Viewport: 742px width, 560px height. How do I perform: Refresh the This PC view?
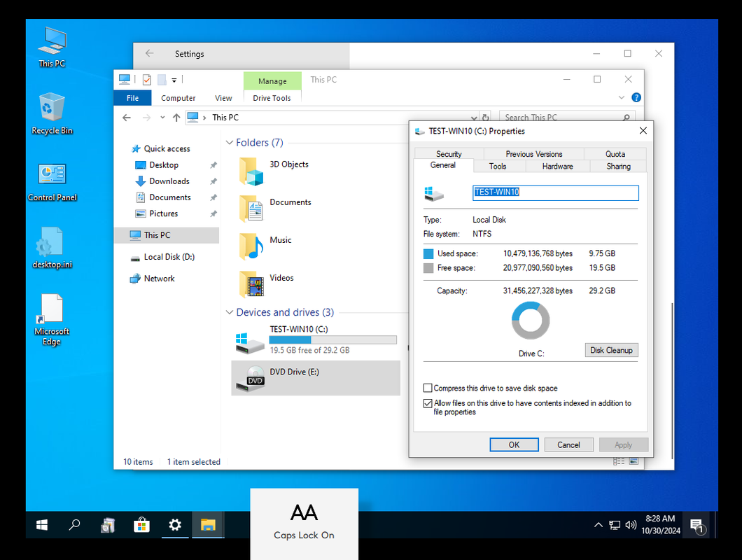(x=485, y=117)
